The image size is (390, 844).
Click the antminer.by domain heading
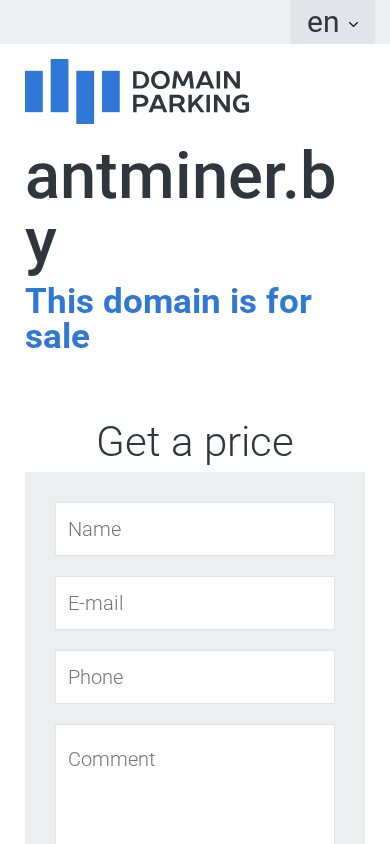click(x=180, y=210)
